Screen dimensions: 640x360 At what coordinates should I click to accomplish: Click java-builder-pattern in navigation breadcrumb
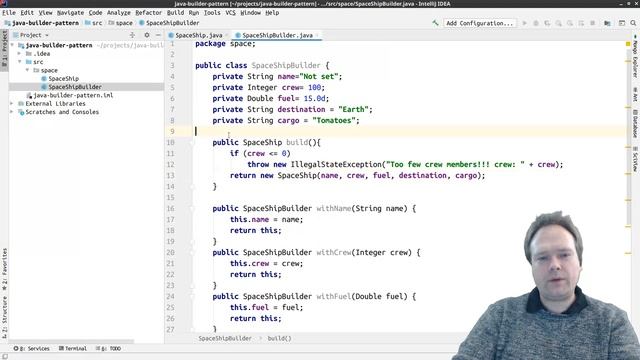[x=45, y=23]
